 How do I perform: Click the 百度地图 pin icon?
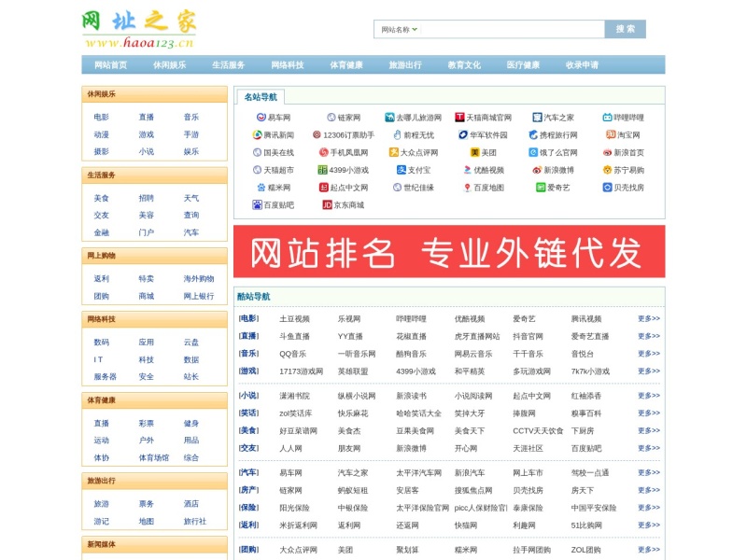tap(468, 188)
